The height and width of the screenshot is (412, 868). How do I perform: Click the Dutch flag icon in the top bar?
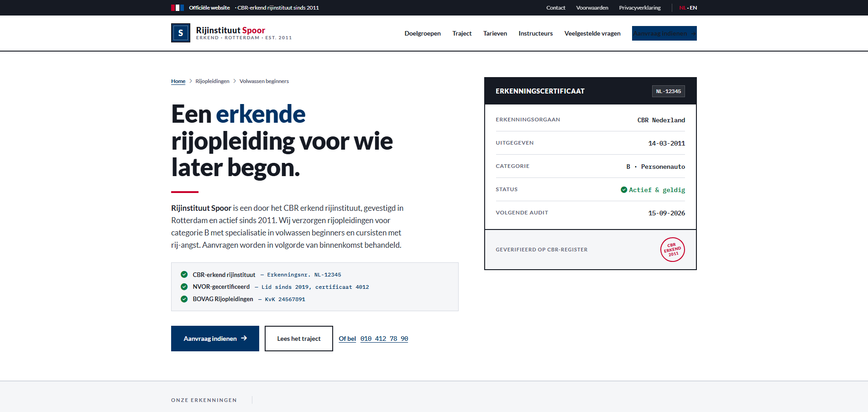point(178,8)
